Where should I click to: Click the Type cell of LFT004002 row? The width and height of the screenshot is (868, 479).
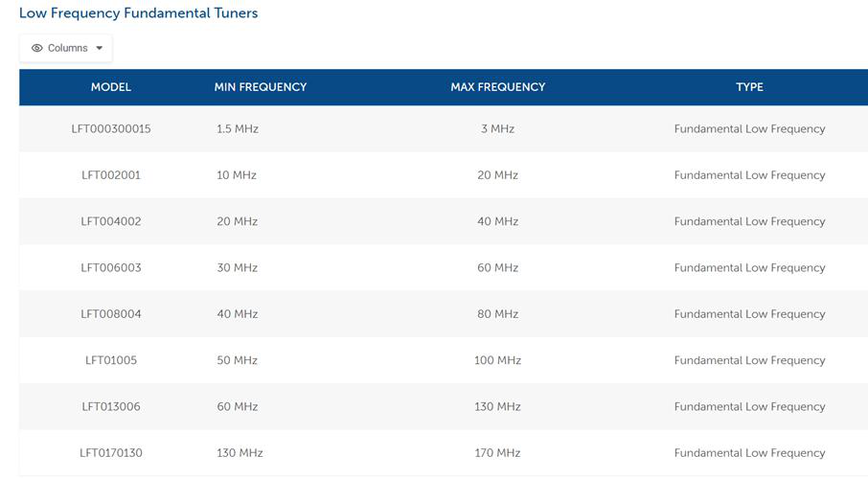tap(749, 221)
